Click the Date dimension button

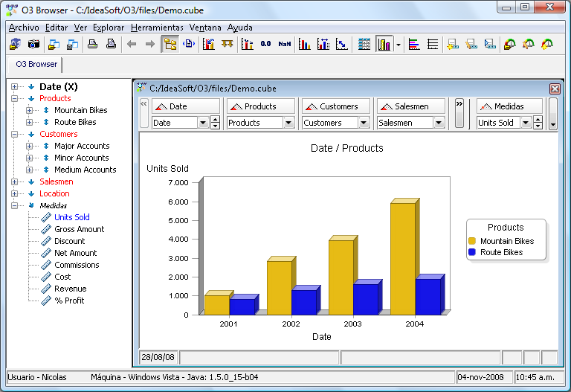pyautogui.click(x=186, y=106)
